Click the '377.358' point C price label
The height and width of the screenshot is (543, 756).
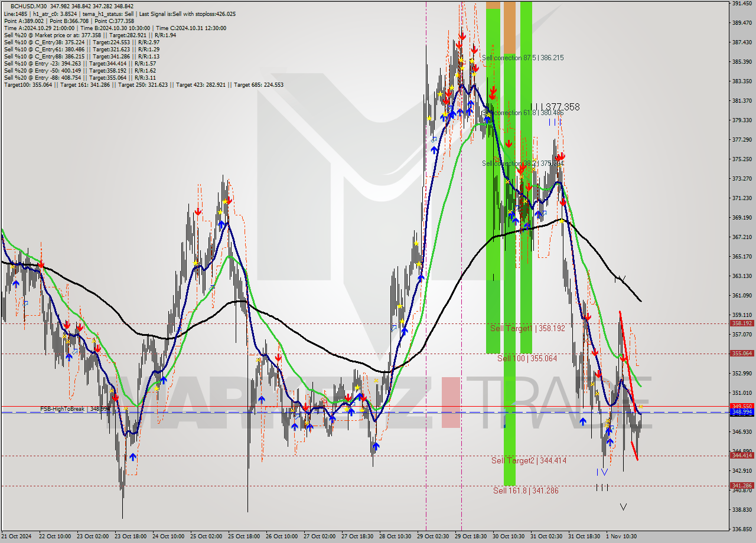click(562, 107)
